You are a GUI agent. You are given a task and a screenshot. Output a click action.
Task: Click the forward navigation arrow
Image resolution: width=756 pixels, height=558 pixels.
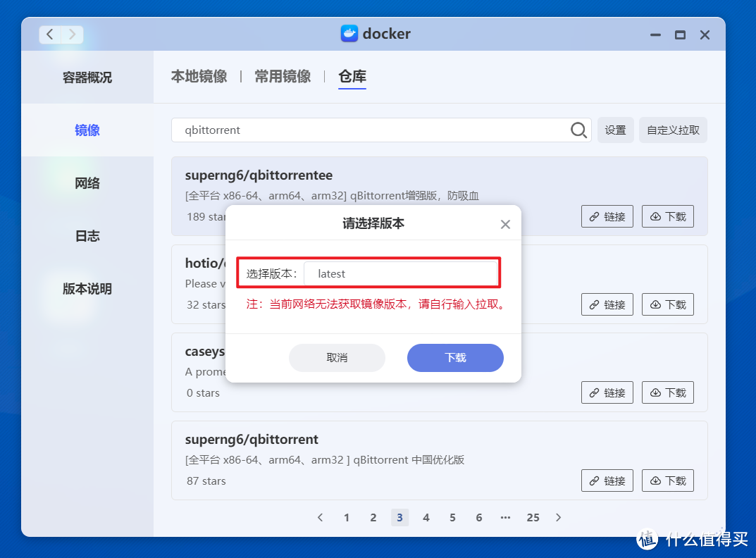(x=72, y=35)
